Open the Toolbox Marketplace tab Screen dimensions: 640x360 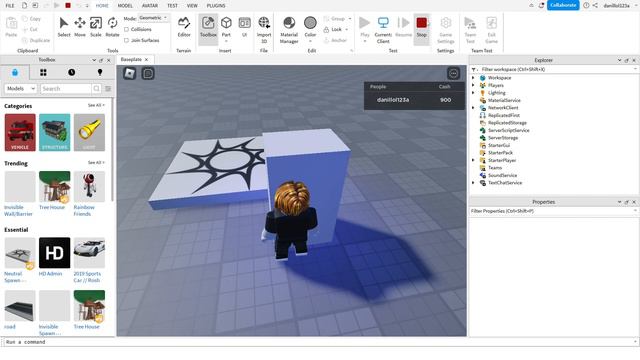(x=15, y=72)
